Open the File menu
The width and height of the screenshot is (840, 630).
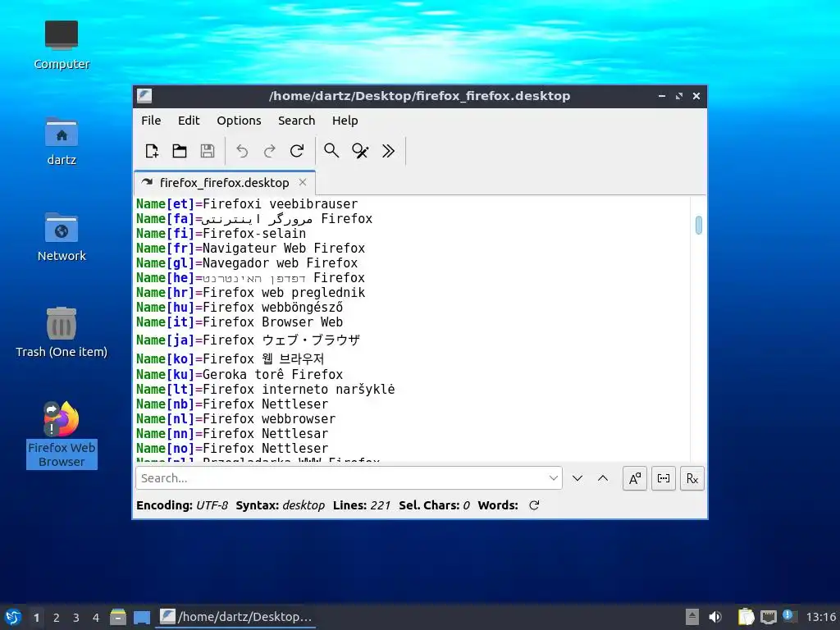click(x=151, y=121)
